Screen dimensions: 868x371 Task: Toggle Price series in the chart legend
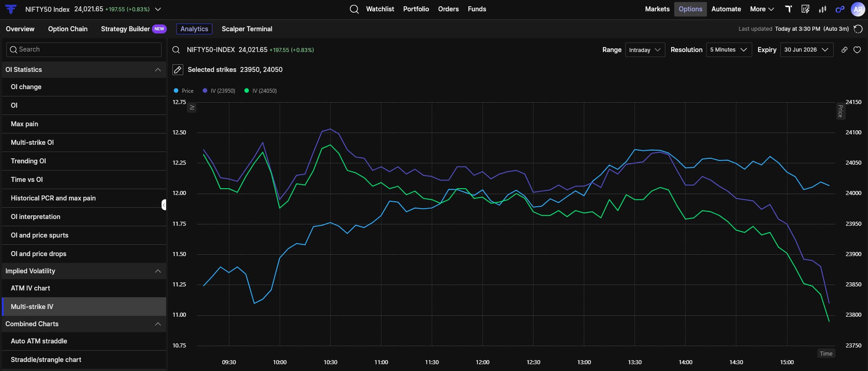coord(184,91)
